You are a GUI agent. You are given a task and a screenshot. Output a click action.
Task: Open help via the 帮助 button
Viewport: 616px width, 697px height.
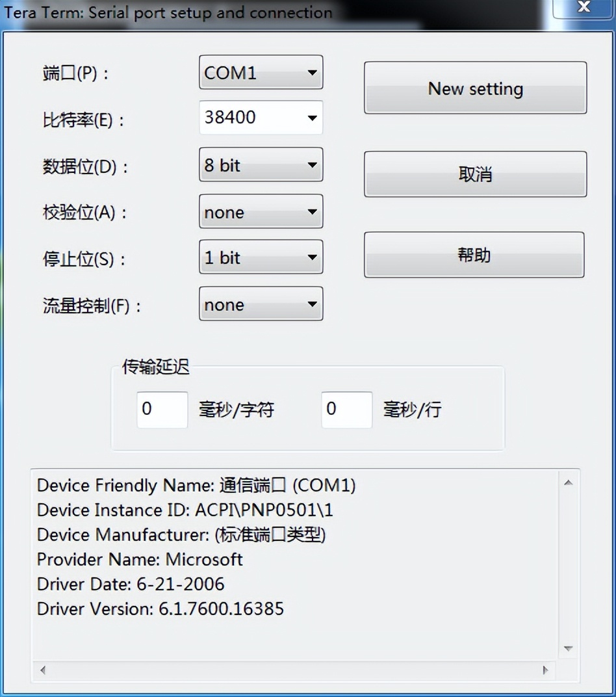pyautogui.click(x=474, y=255)
